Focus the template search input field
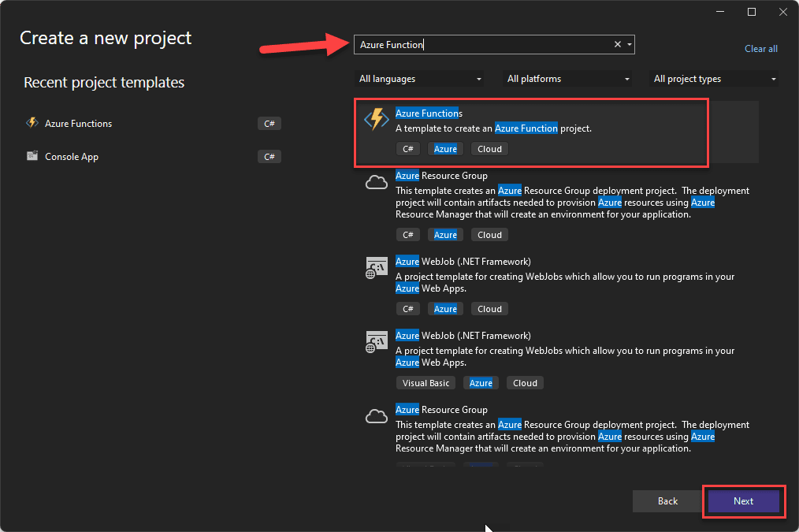 [x=481, y=45]
